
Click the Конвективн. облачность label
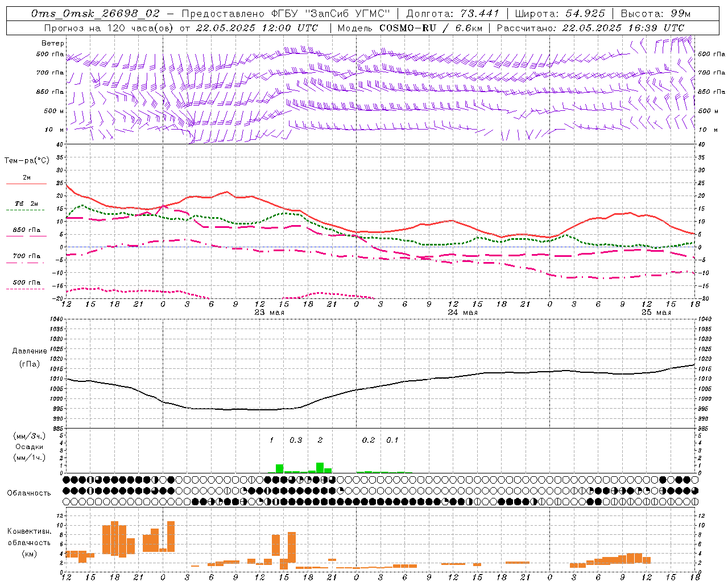29,542
